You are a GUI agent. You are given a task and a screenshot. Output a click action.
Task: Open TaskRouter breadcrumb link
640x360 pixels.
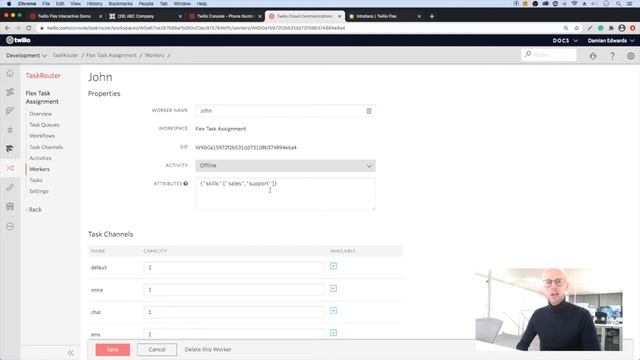click(65, 55)
